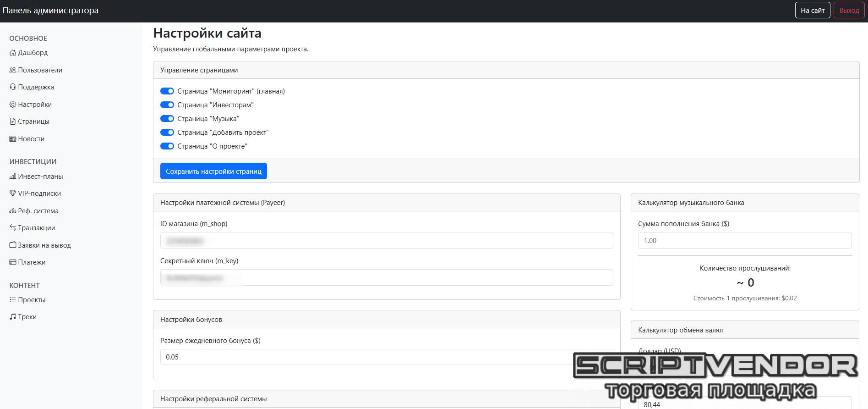This screenshot has height=409, width=868.
Task: Toggle the "Мониторинг" (главная) page switch
Action: (x=167, y=91)
